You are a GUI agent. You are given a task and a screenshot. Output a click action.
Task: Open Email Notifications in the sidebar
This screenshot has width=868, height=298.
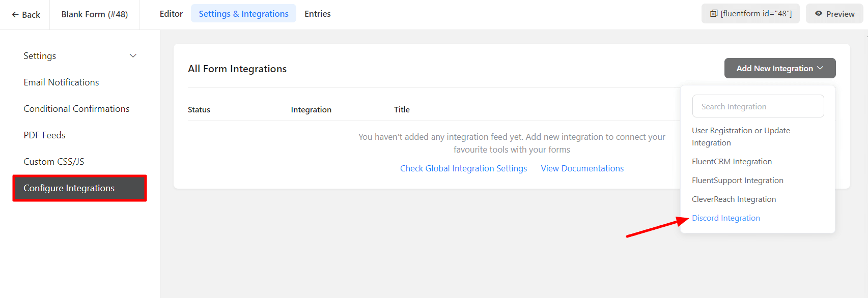pos(61,82)
